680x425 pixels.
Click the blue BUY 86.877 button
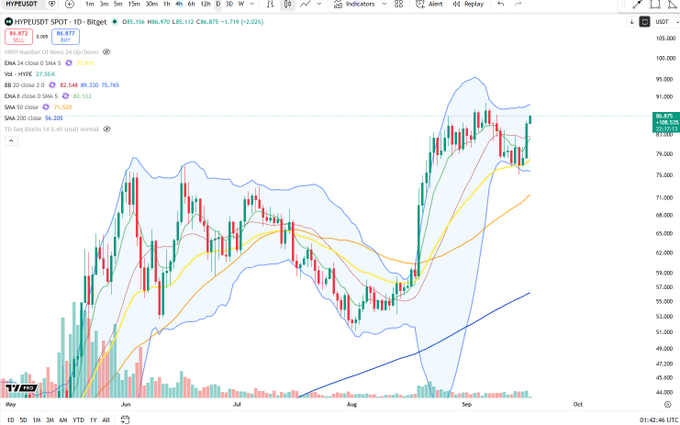pos(65,36)
